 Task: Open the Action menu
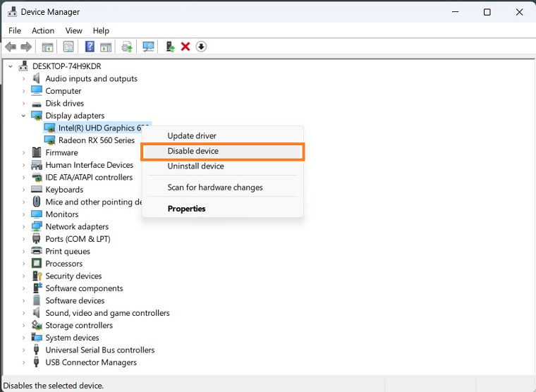click(x=43, y=31)
